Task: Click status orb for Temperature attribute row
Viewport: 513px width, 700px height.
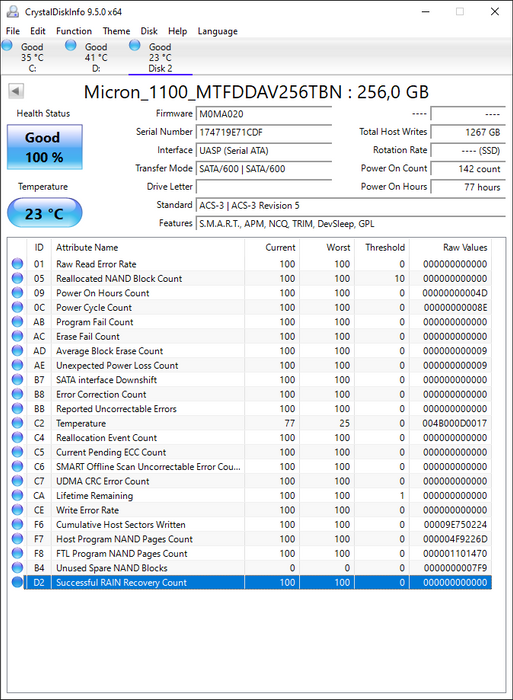Action: coord(17,423)
